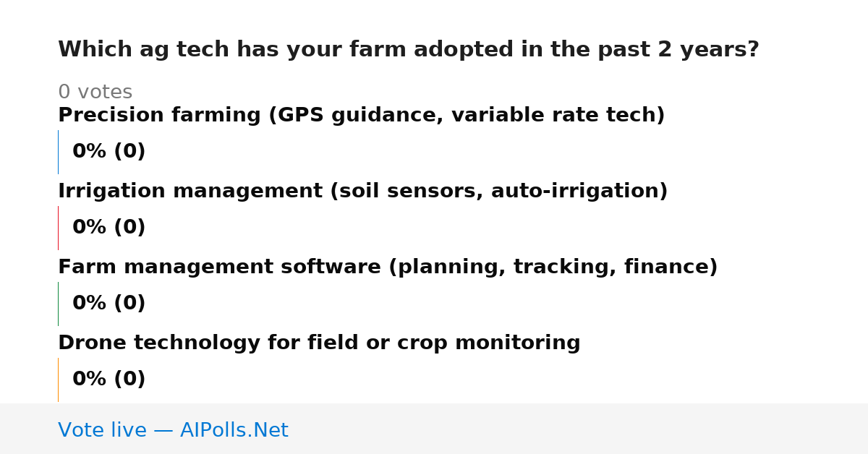Open the 'Vote live — AIPolls.Net' link
The width and height of the screenshot is (868, 454).
[173, 431]
